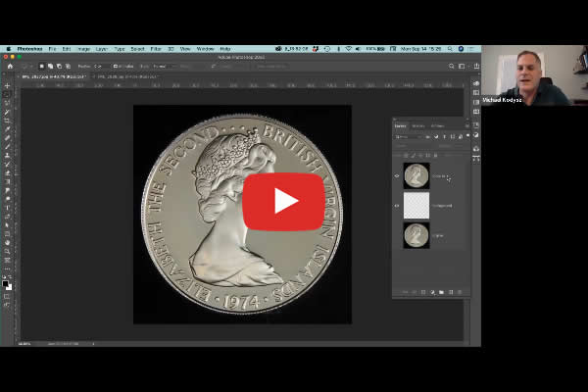Show the bottom coin layer visibility box
This screenshot has height=392, width=588.
pos(397,235)
